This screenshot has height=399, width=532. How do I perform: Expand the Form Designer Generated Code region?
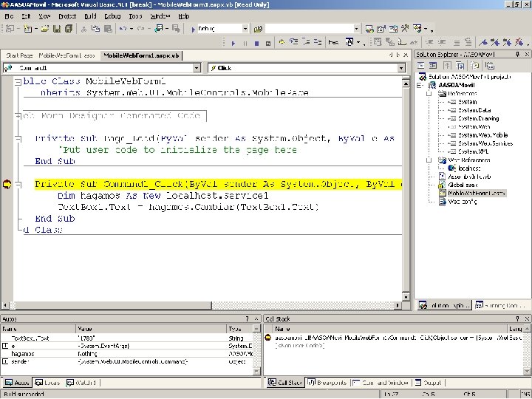(x=18, y=116)
